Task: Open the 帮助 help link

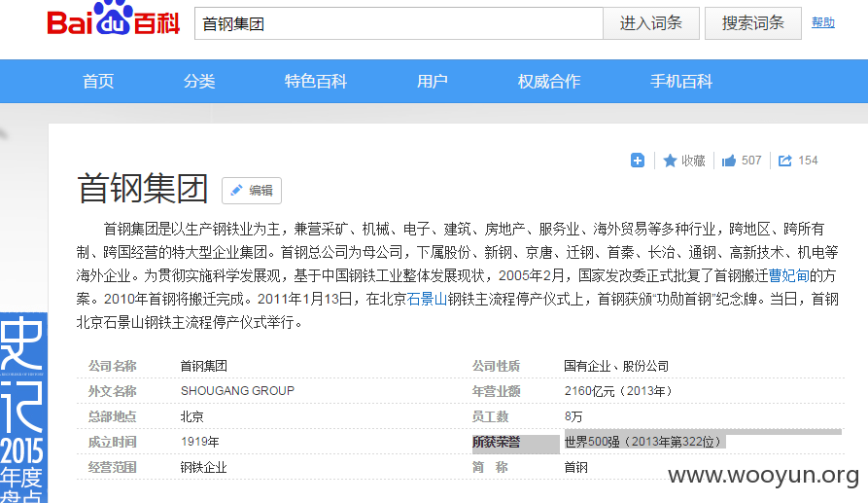Action: (x=823, y=22)
